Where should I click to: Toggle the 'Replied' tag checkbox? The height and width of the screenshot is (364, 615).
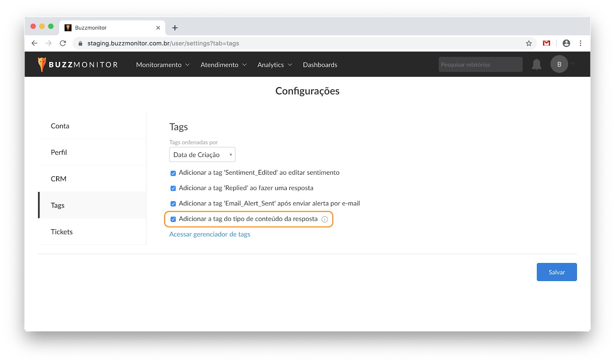click(173, 189)
